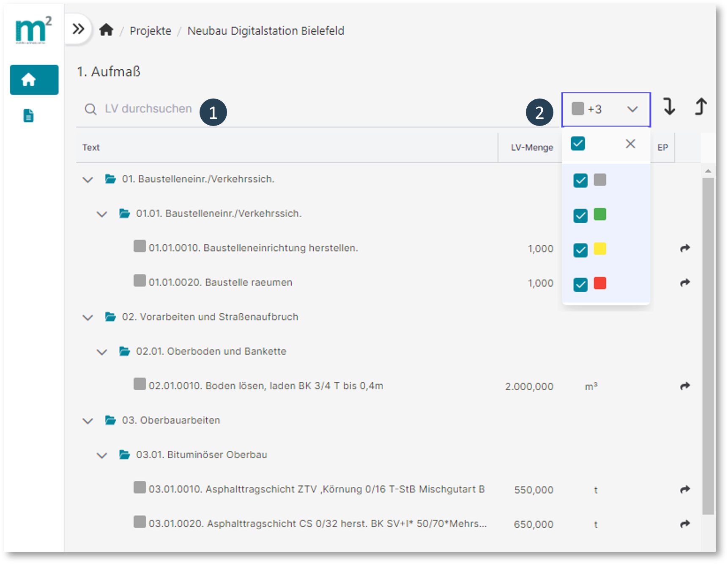Viewport: 728px width, 564px height.
Task: Click the red color swatch in filter
Action: tap(600, 283)
